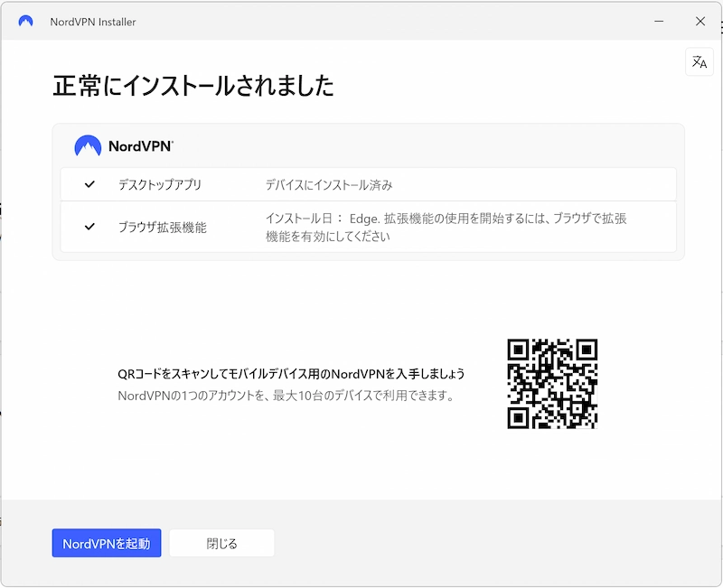This screenshot has height=588, width=723.
Task: Click the NordVPN logo in title bar
Action: click(26, 21)
